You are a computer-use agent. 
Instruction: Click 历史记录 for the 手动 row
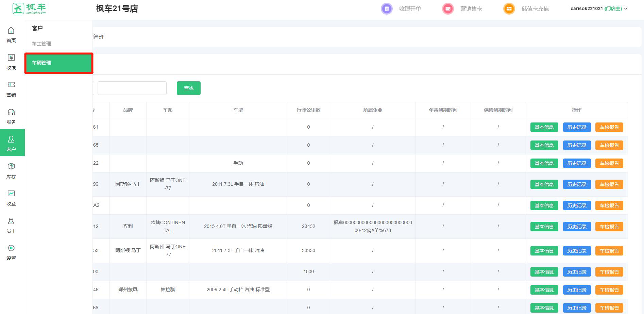(577, 163)
